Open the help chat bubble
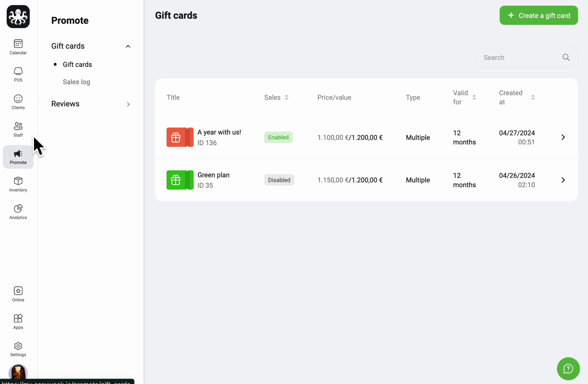588x384 pixels. [x=568, y=369]
